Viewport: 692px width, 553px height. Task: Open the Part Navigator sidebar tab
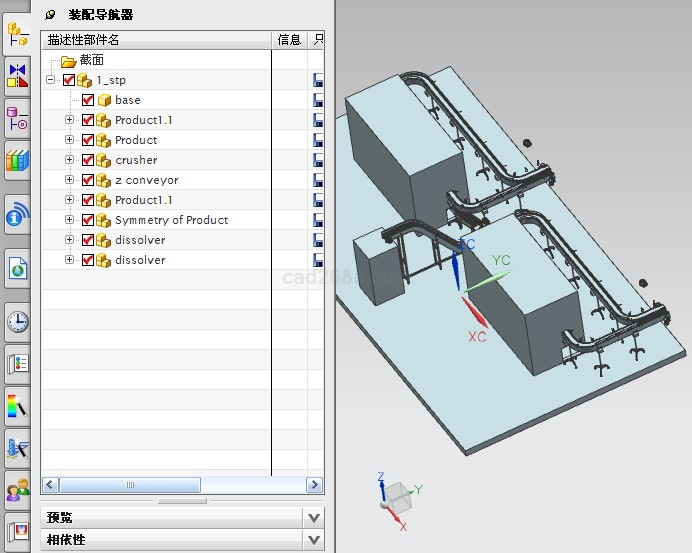[x=17, y=117]
